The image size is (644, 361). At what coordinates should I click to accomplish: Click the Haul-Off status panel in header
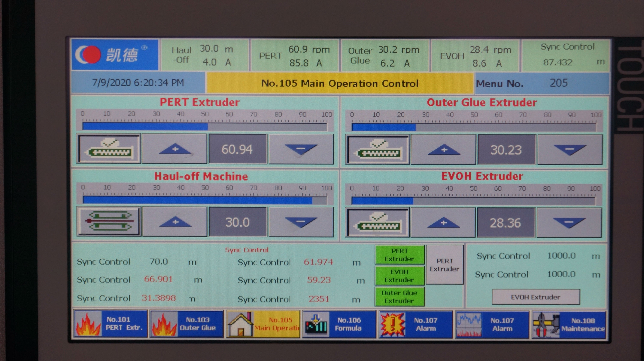pyautogui.click(x=204, y=55)
